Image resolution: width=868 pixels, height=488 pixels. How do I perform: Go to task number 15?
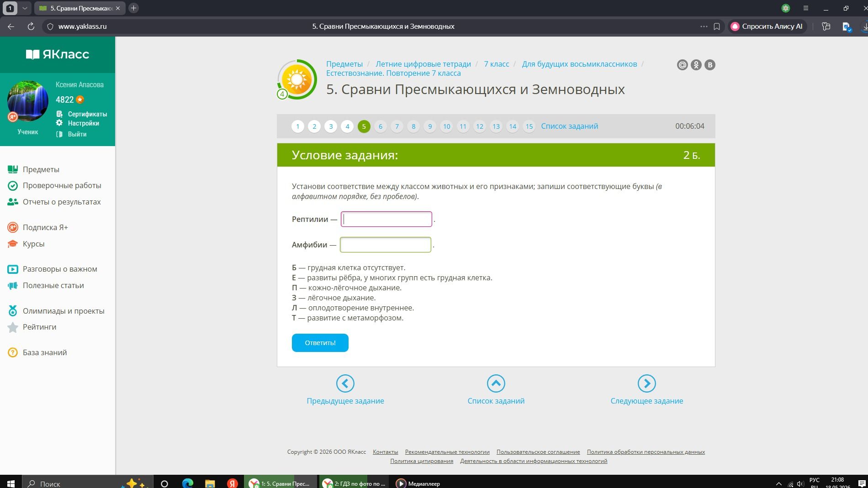point(529,126)
